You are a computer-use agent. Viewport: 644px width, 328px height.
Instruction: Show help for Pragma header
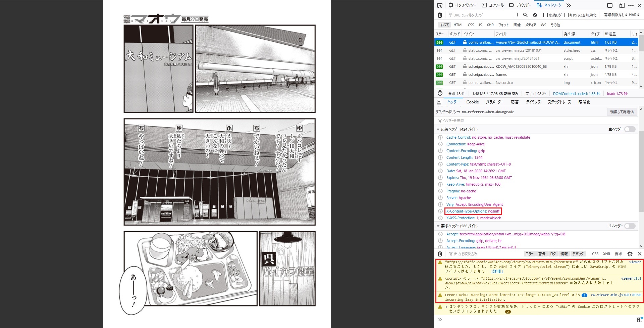440,191
